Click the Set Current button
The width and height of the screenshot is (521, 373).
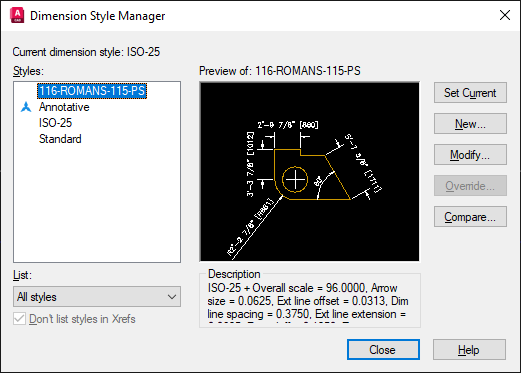(470, 93)
